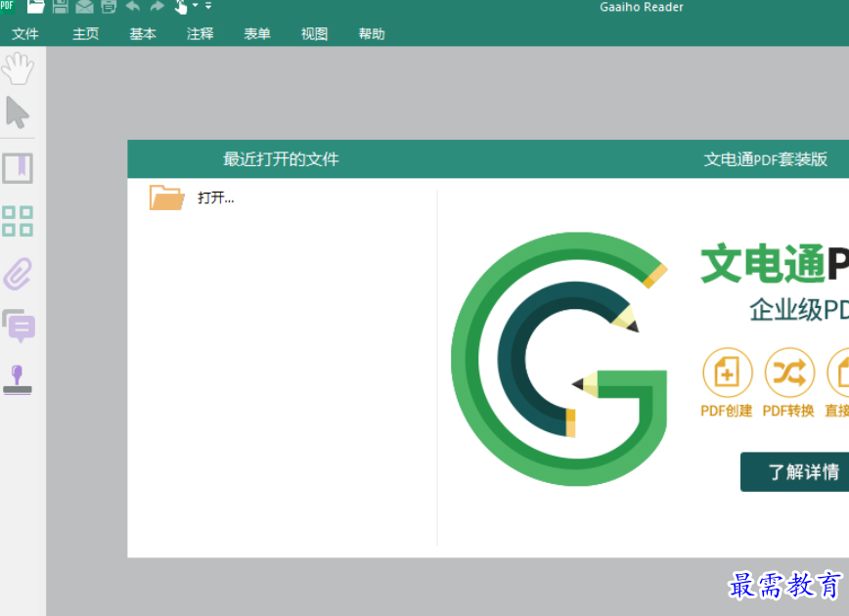
Task: Select the arrow Select tool in sidebar
Action: 18,112
